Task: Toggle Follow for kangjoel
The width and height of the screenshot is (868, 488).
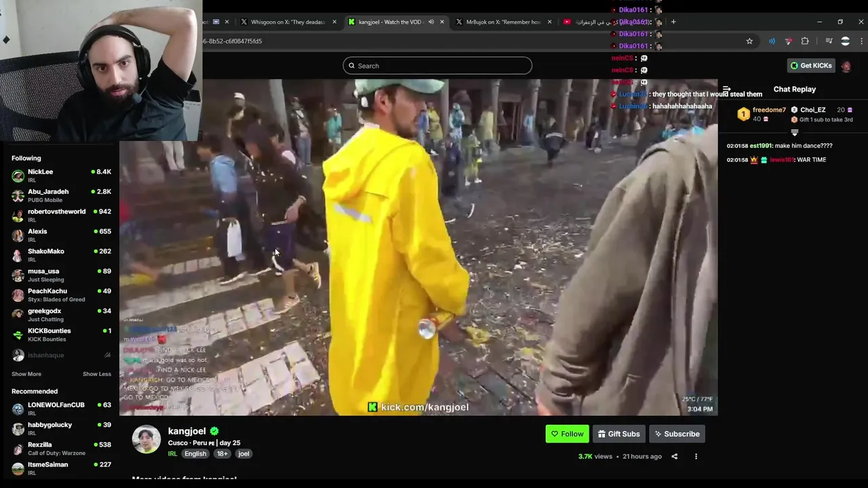Action: point(567,434)
